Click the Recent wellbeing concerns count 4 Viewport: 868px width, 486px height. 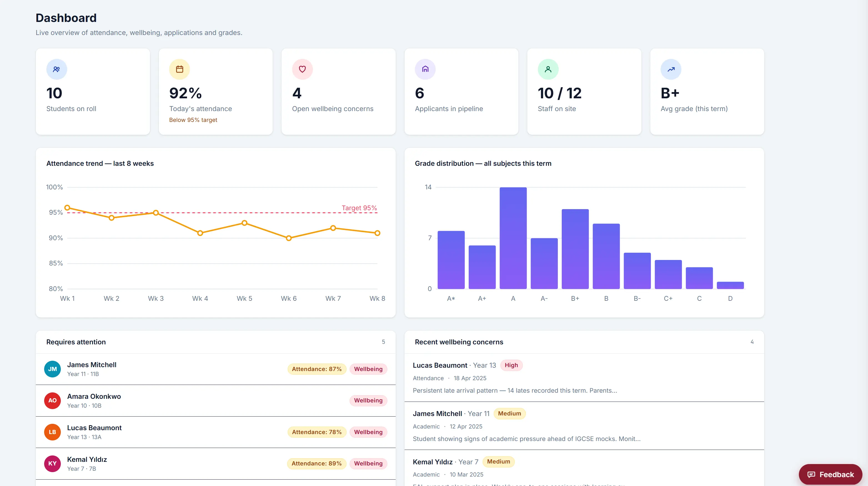click(x=752, y=342)
